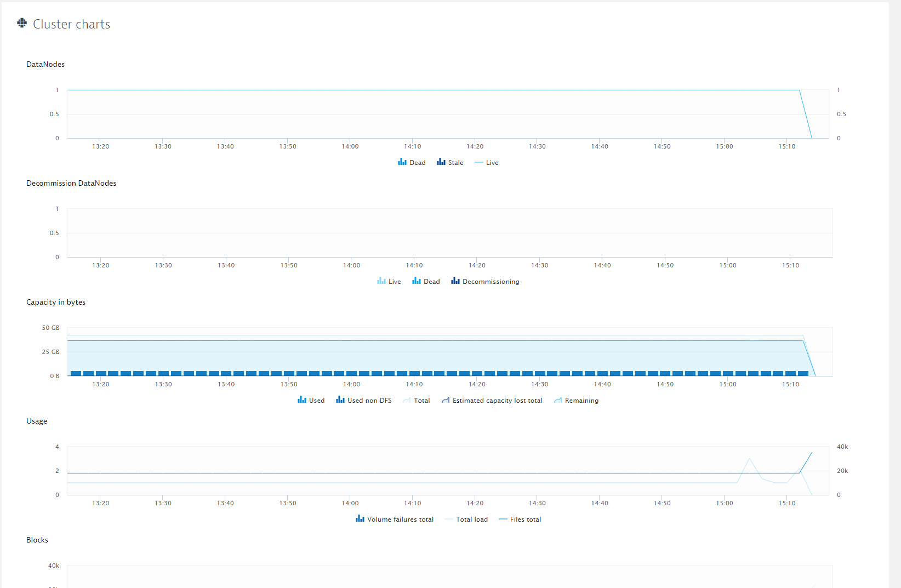This screenshot has width=901, height=588.
Task: Toggle the Total load legend entry
Action: 466,520
